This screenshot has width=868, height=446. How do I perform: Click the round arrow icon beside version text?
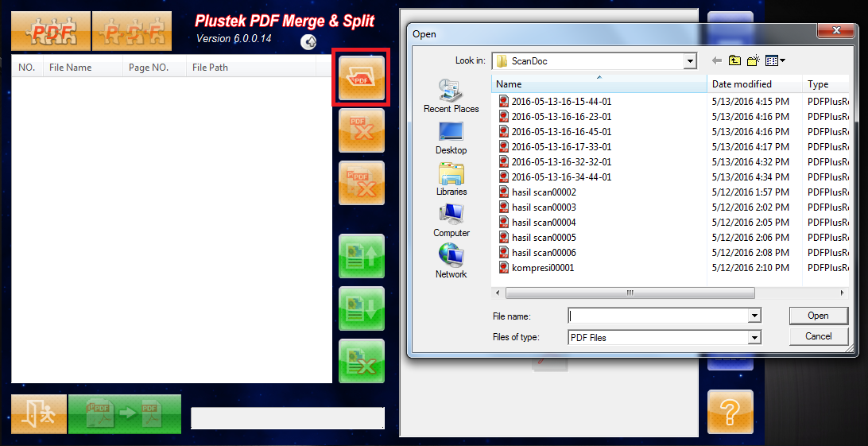point(308,41)
